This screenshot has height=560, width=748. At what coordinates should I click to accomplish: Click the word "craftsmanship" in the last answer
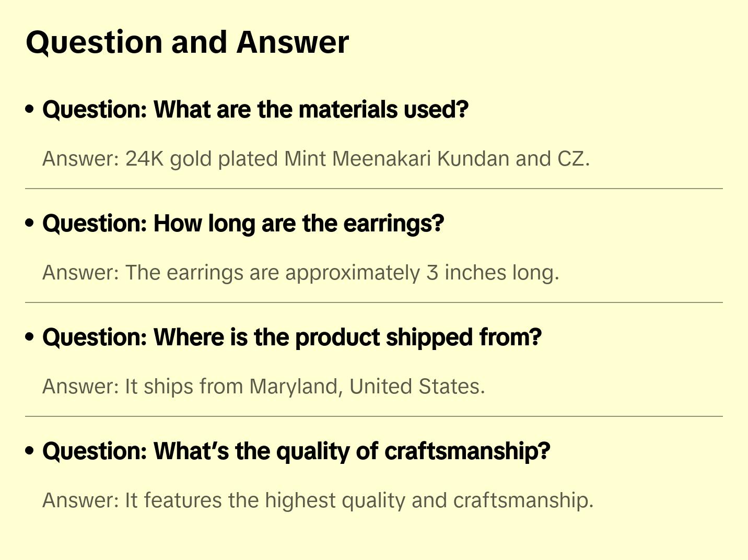tap(523, 500)
